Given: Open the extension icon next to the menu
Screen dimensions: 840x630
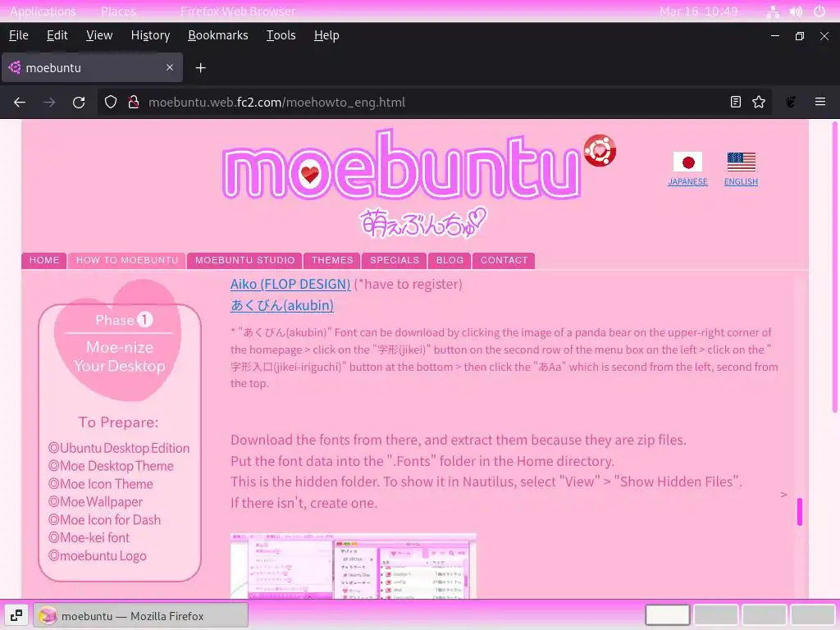Looking at the screenshot, I should [x=791, y=102].
